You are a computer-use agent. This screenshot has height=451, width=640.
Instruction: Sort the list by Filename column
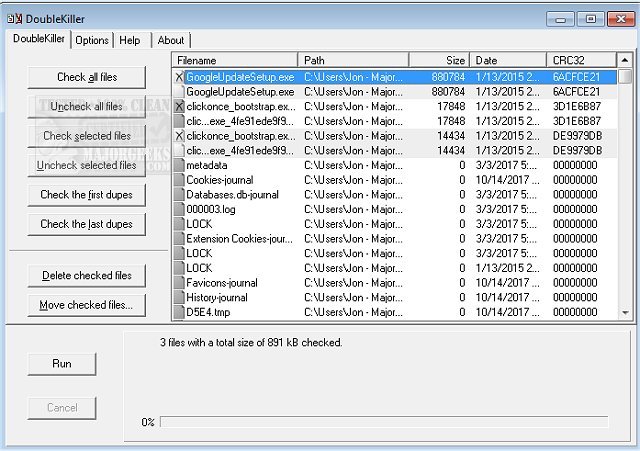coord(235,60)
